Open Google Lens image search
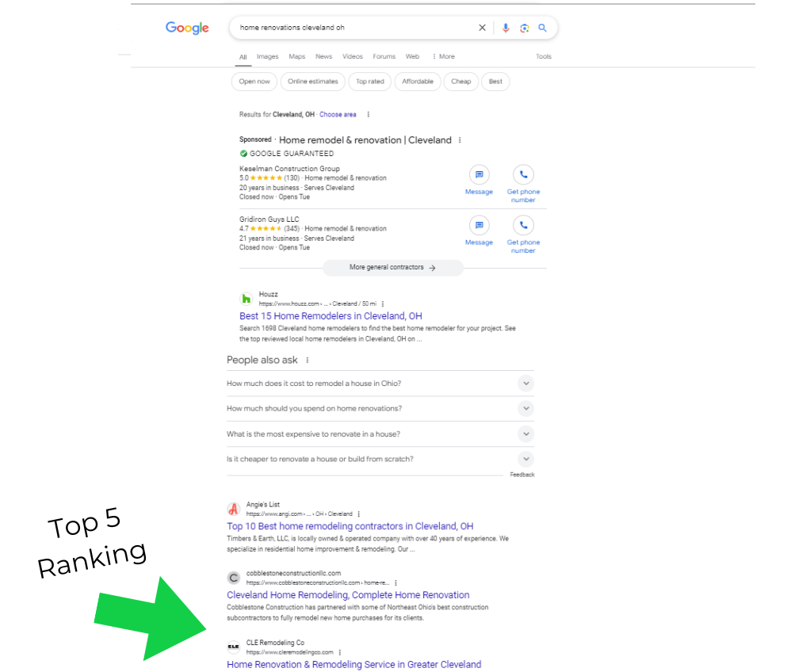 [525, 28]
